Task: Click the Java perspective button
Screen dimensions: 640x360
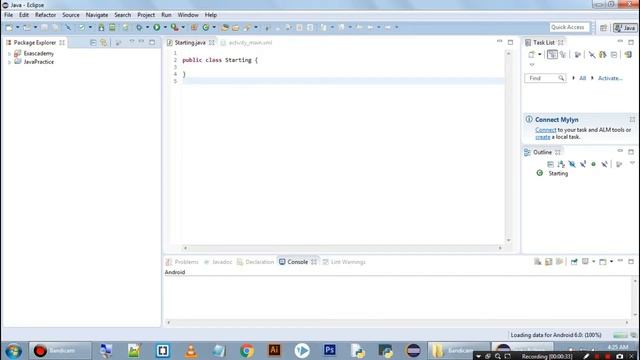Action: coord(625,27)
